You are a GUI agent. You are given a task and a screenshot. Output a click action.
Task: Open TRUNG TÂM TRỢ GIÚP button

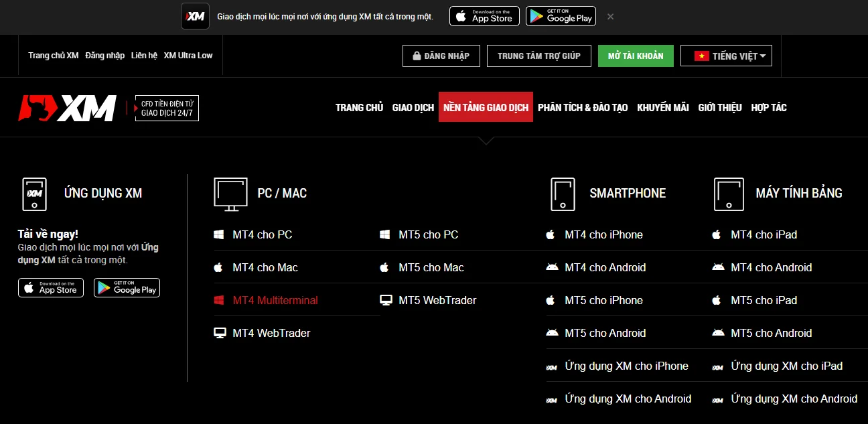pyautogui.click(x=539, y=56)
